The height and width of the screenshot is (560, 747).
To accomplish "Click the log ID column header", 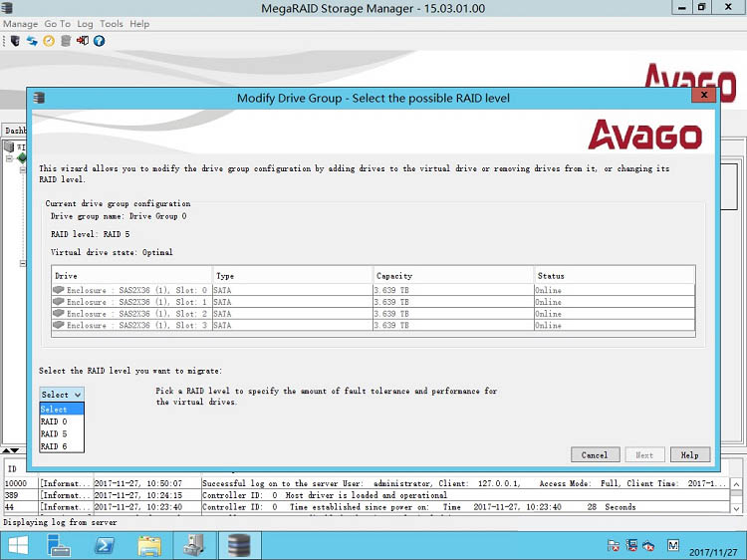I will point(15,469).
